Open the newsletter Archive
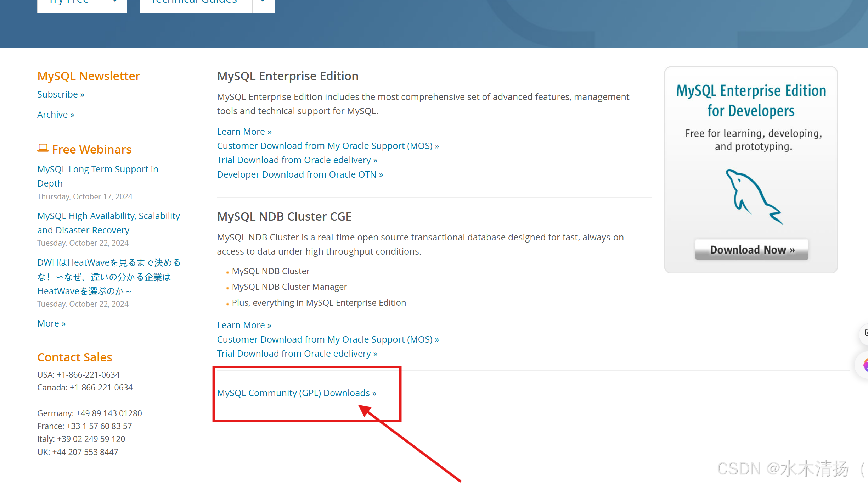 [x=56, y=114]
